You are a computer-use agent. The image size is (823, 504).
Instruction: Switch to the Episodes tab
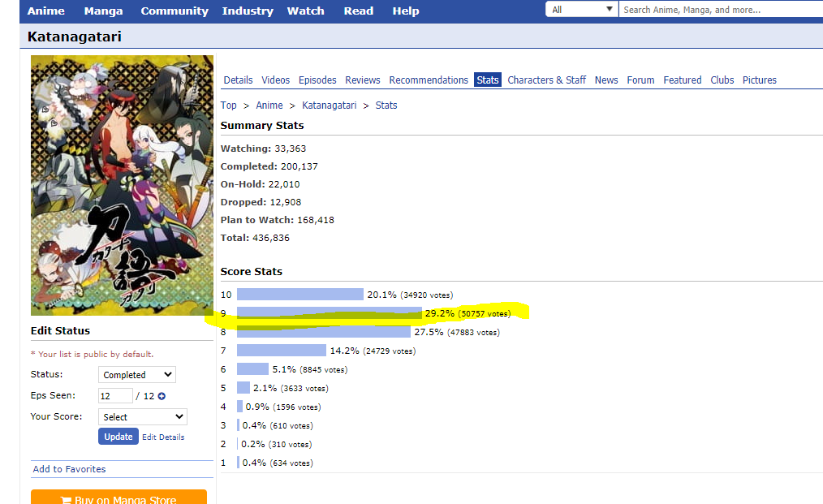tap(317, 80)
